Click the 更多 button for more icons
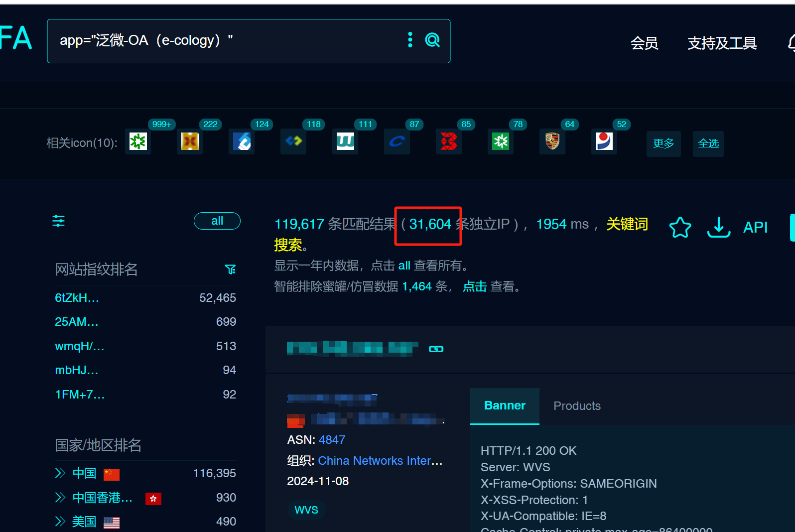Image resolution: width=795 pixels, height=532 pixels. pos(663,143)
